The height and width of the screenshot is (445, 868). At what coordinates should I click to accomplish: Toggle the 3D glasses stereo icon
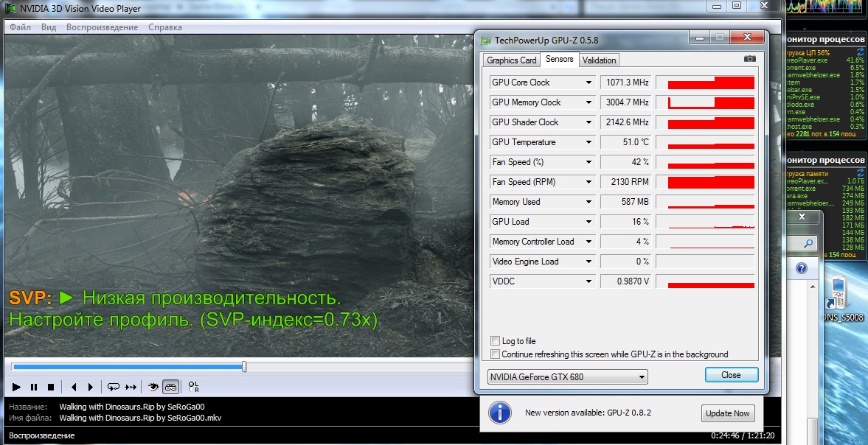coord(170,386)
